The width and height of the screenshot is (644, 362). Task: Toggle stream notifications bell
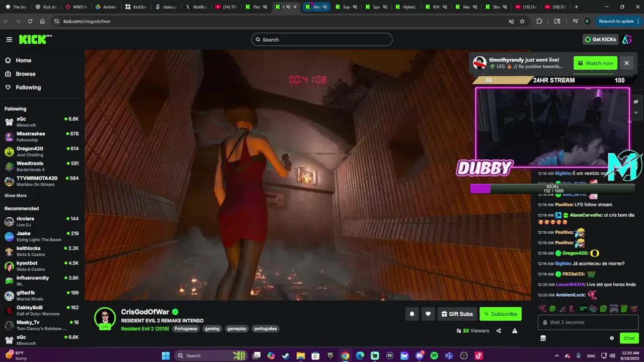coord(412,314)
